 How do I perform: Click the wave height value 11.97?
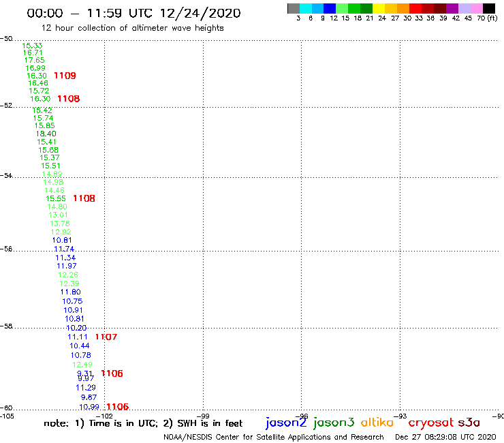[x=67, y=266]
